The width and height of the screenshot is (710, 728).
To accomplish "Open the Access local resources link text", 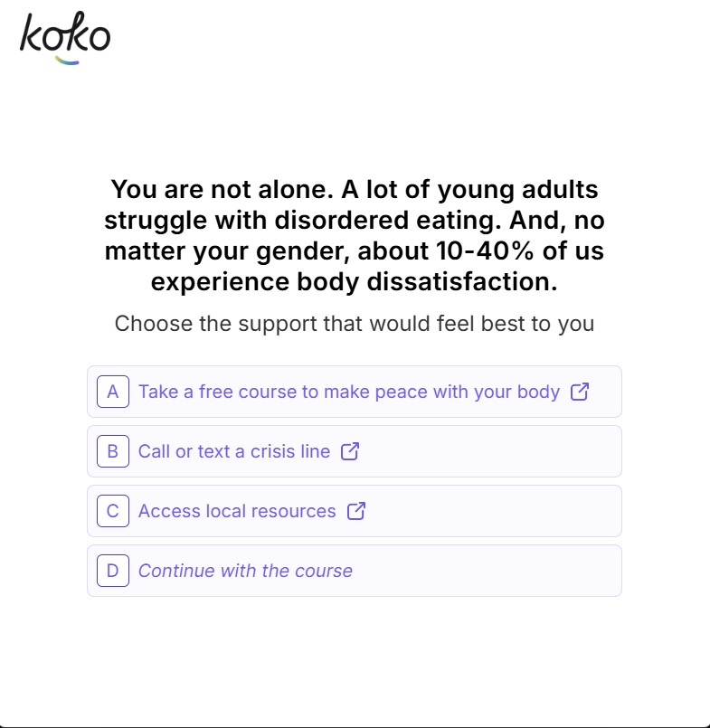I will click(x=235, y=511).
